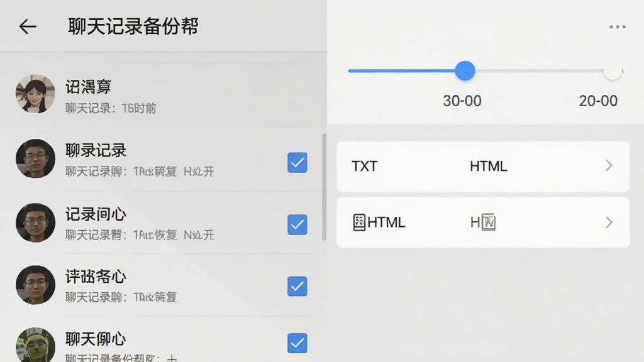Click the 聊天记录备份帮 page title

(133, 26)
